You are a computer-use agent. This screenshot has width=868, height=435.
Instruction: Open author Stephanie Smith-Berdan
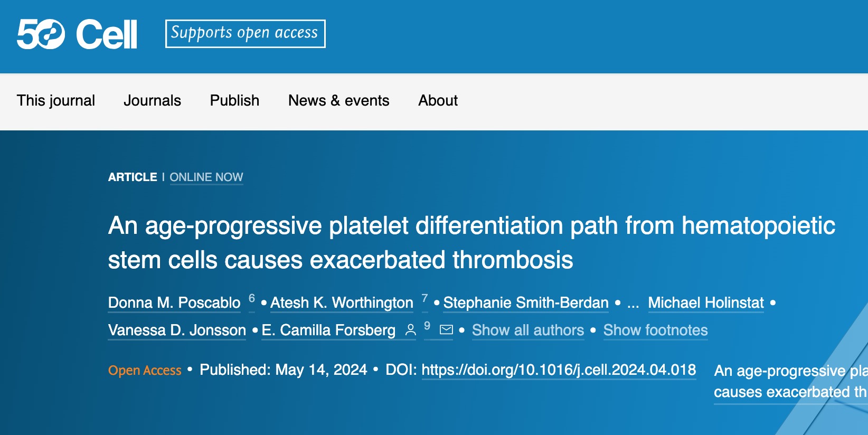(x=526, y=303)
